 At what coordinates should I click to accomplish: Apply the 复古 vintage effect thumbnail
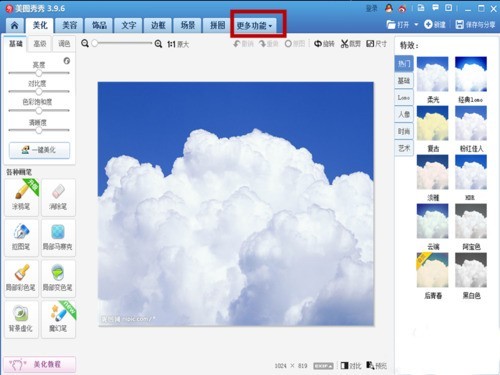coord(433,123)
